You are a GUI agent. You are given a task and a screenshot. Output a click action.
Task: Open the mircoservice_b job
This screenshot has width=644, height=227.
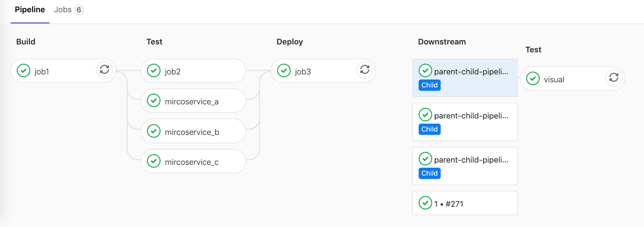pos(192,132)
